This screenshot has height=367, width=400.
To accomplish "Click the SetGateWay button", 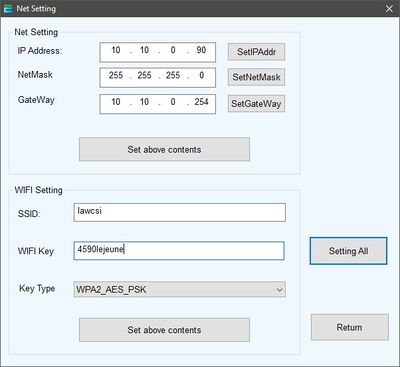I will point(256,103).
